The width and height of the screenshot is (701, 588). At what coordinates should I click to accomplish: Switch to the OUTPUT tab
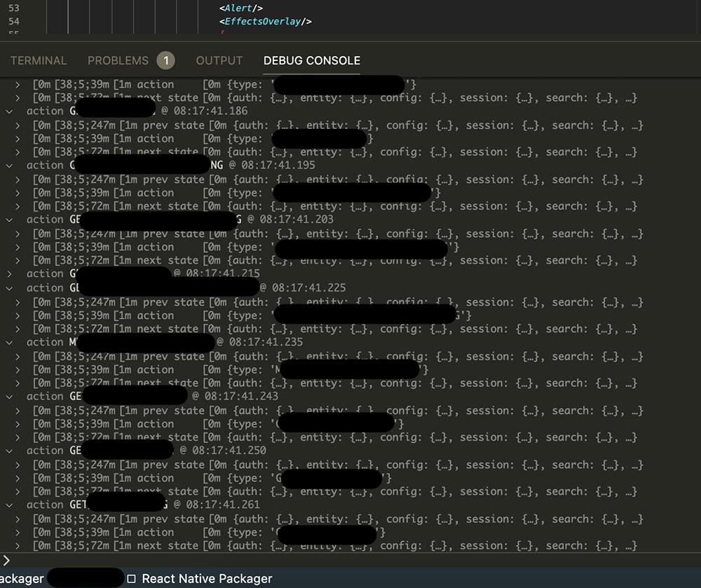219,60
